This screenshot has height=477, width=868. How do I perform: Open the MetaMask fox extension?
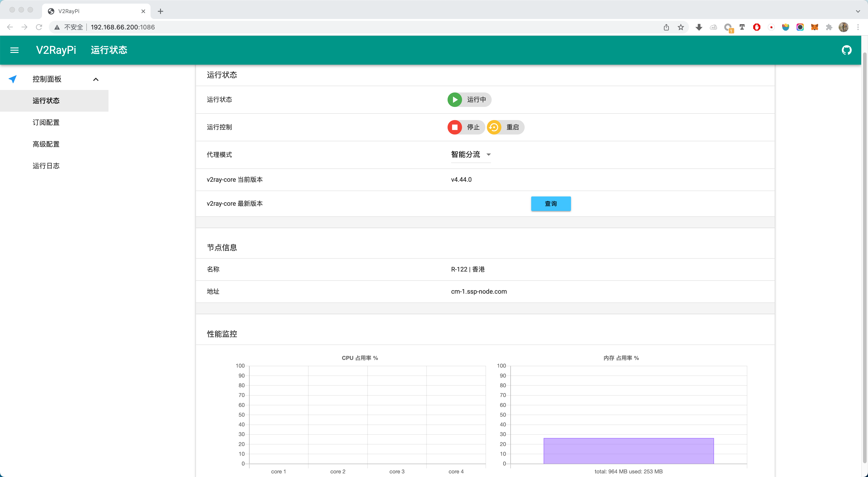pyautogui.click(x=814, y=27)
